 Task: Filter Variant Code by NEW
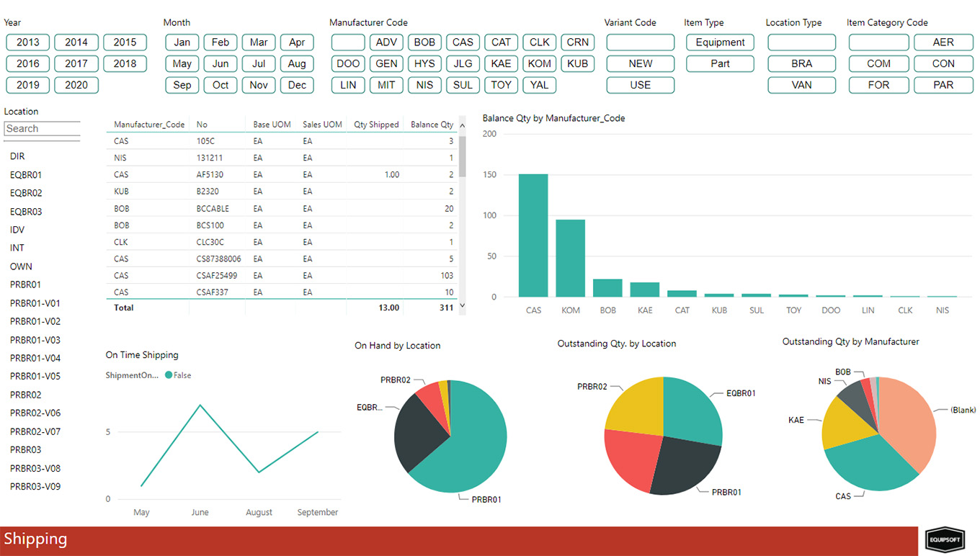click(641, 63)
